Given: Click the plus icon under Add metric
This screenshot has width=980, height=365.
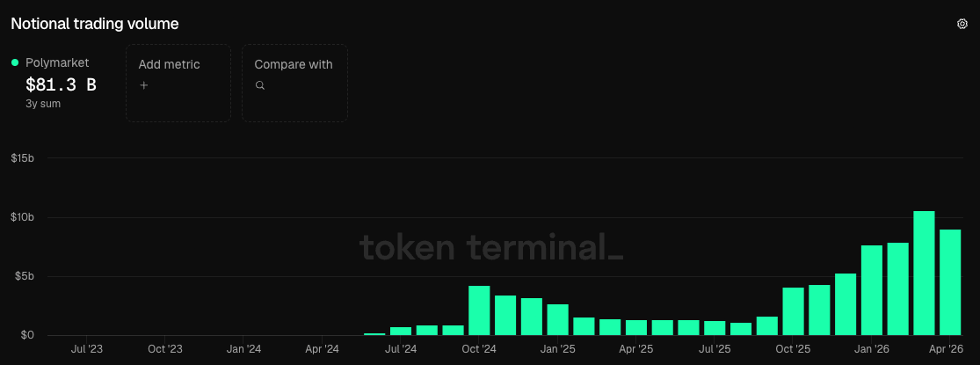Looking at the screenshot, I should click(x=144, y=85).
